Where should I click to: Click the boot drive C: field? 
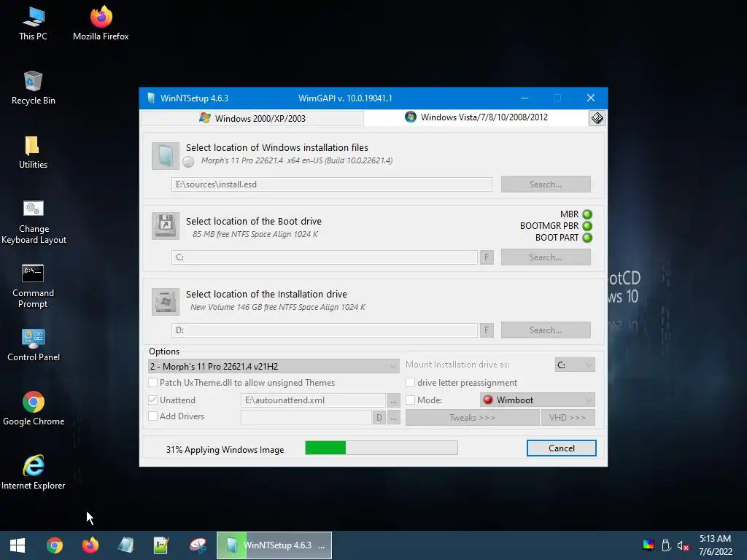coord(325,257)
